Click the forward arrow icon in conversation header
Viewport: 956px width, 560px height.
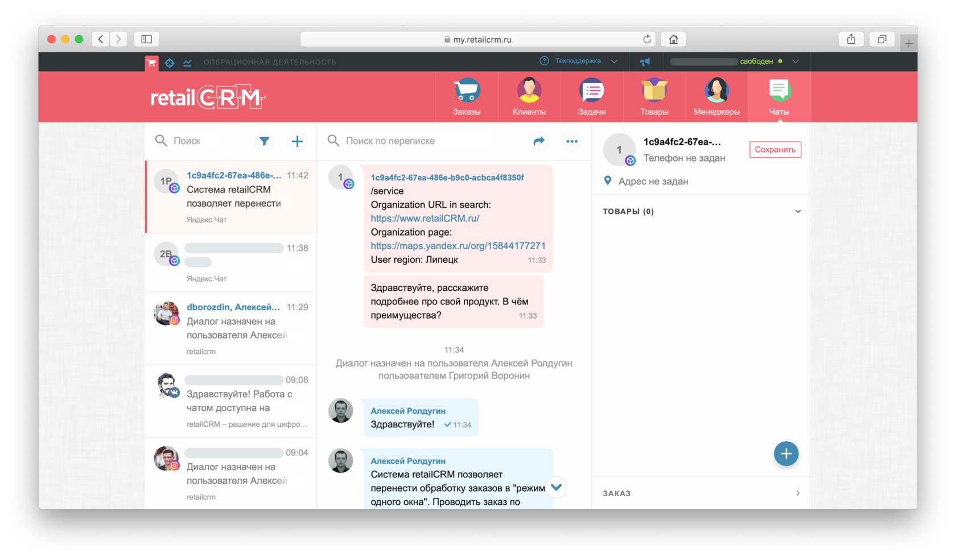[x=539, y=141]
